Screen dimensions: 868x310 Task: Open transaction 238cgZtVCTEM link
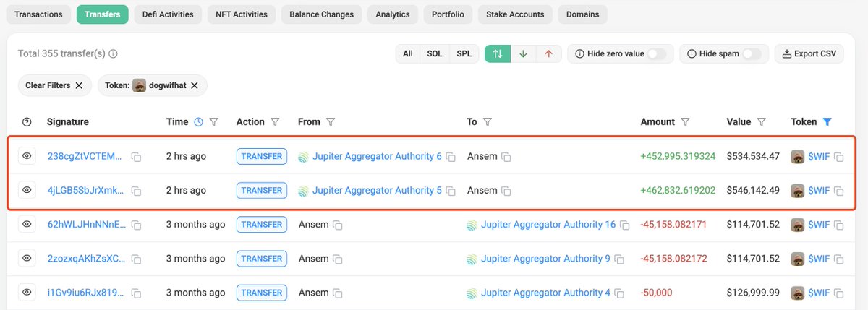(x=85, y=156)
